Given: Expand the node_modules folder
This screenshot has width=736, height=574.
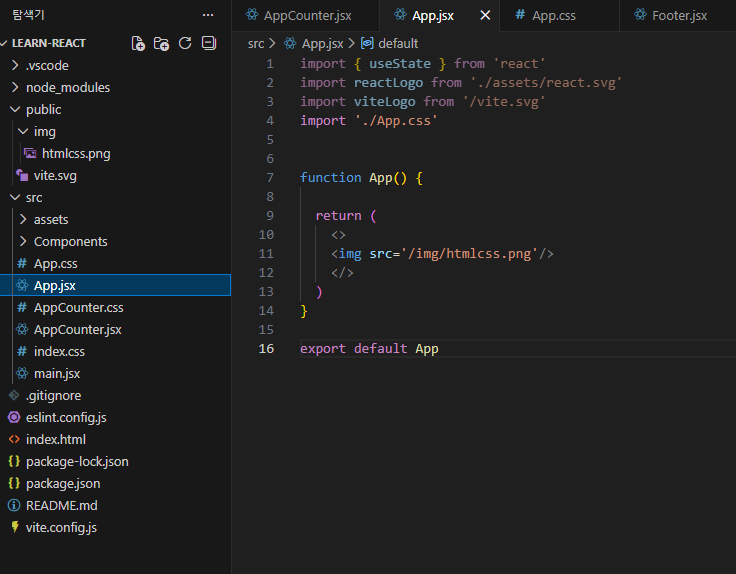Looking at the screenshot, I should [x=67, y=87].
